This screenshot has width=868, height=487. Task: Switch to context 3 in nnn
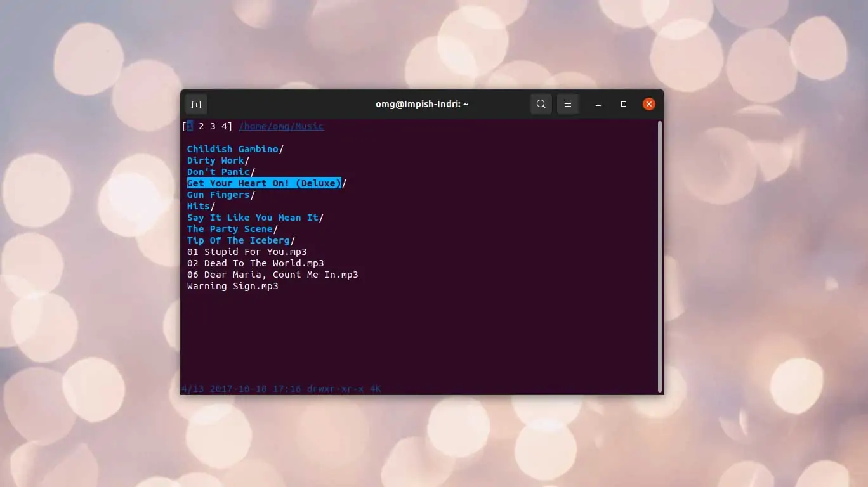point(213,126)
